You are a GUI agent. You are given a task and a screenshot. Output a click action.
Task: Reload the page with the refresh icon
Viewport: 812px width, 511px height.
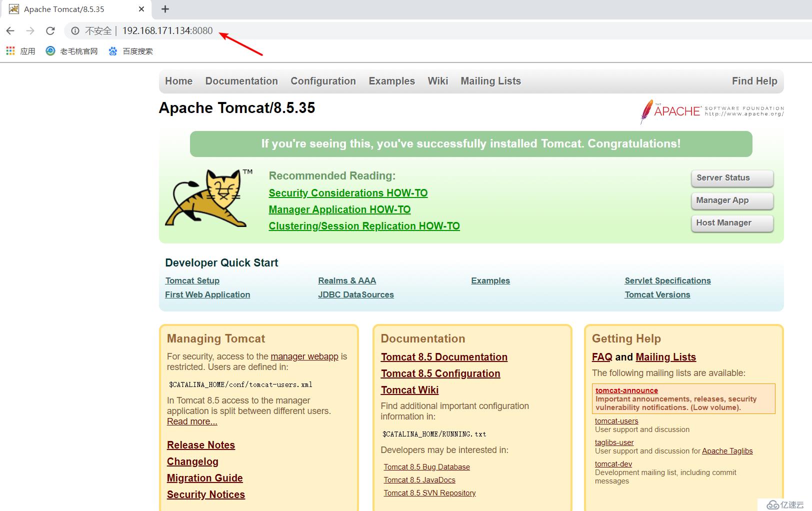point(50,31)
